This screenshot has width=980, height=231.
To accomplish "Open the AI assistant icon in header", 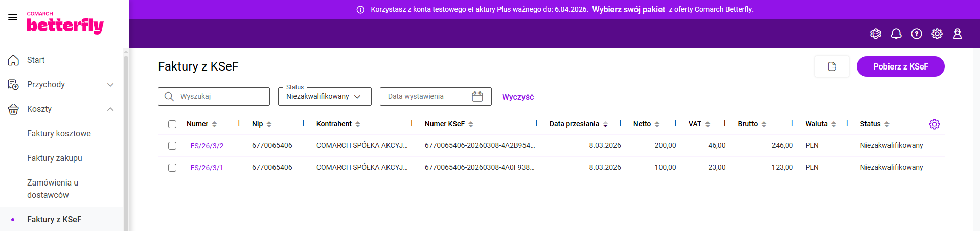I will [875, 34].
